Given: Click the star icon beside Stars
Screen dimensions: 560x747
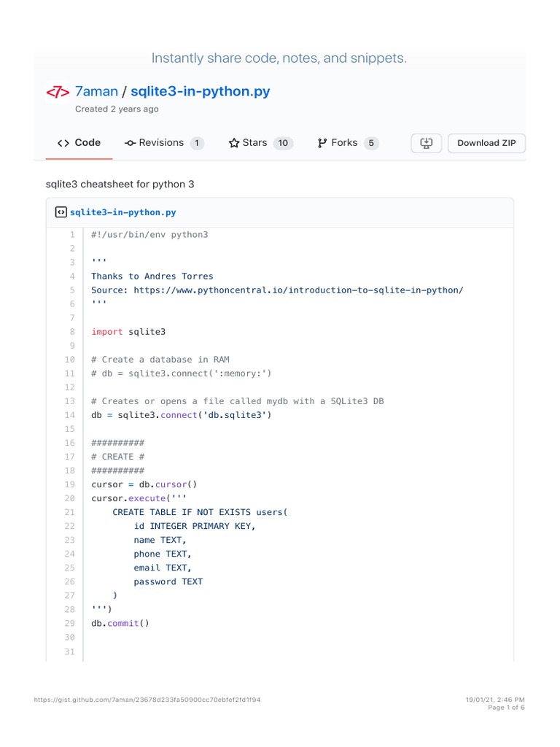Looking at the screenshot, I should point(234,143).
